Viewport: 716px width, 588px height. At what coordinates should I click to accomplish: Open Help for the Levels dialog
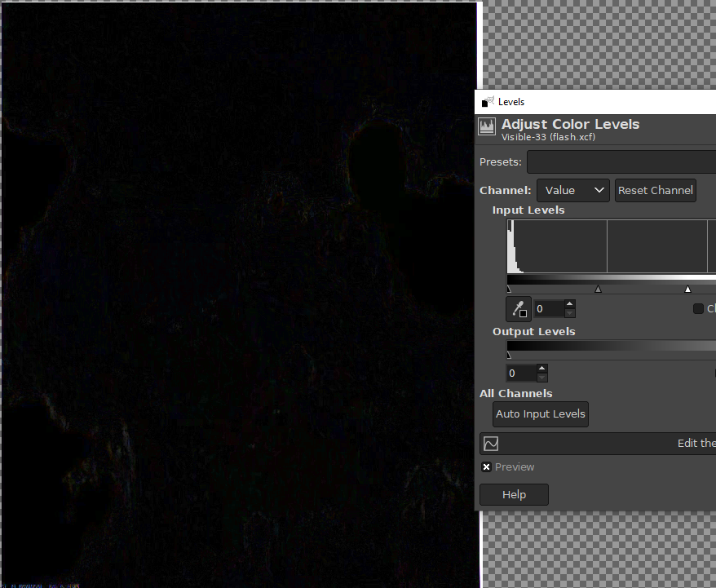click(x=514, y=494)
